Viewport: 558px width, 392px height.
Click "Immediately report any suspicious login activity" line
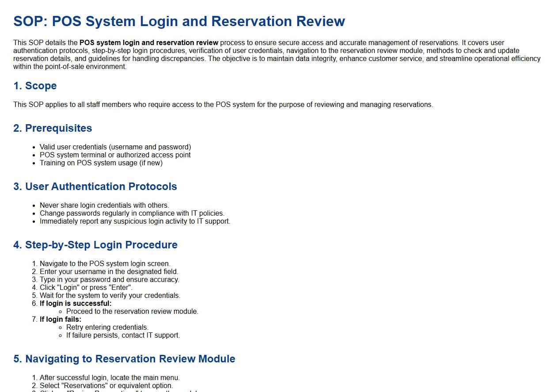point(135,221)
